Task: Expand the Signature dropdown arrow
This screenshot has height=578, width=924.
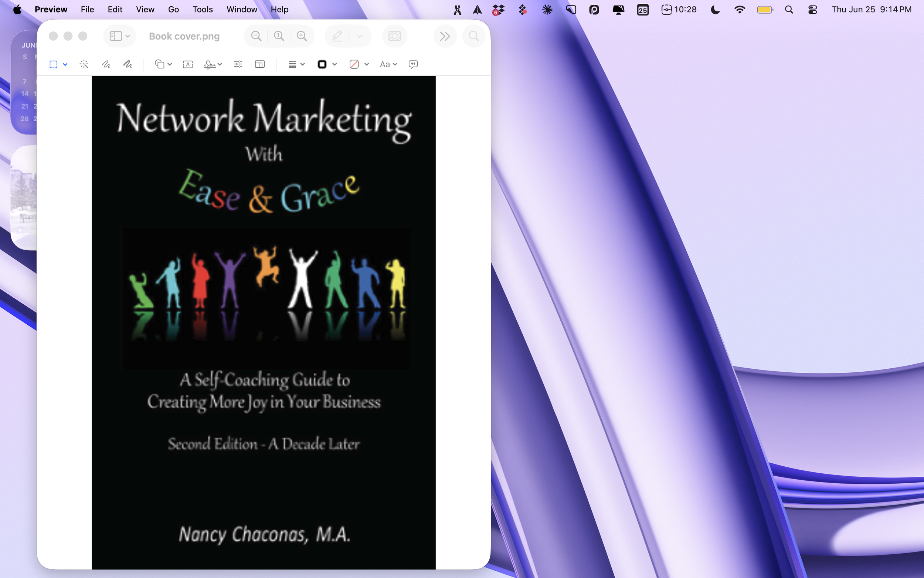Action: [220, 64]
